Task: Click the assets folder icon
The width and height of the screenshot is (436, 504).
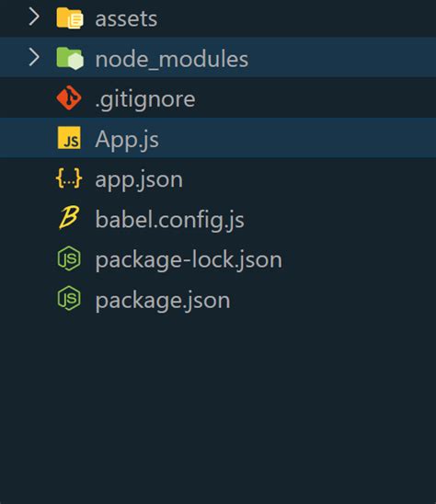Action: pos(70,18)
